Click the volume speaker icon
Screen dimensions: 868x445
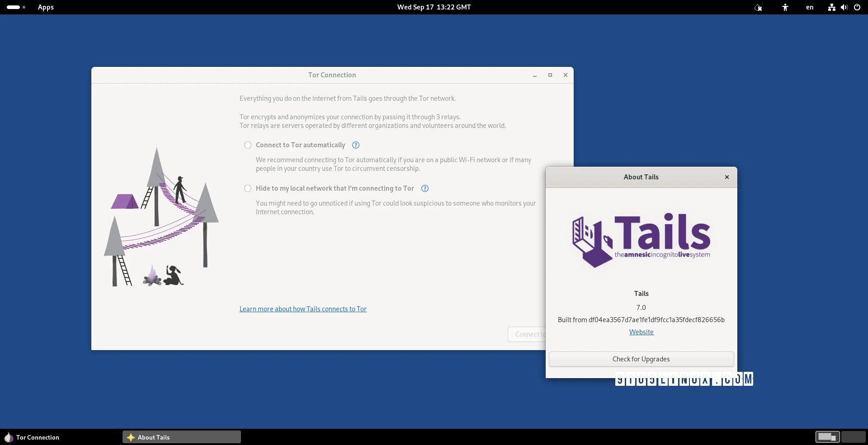tap(844, 7)
